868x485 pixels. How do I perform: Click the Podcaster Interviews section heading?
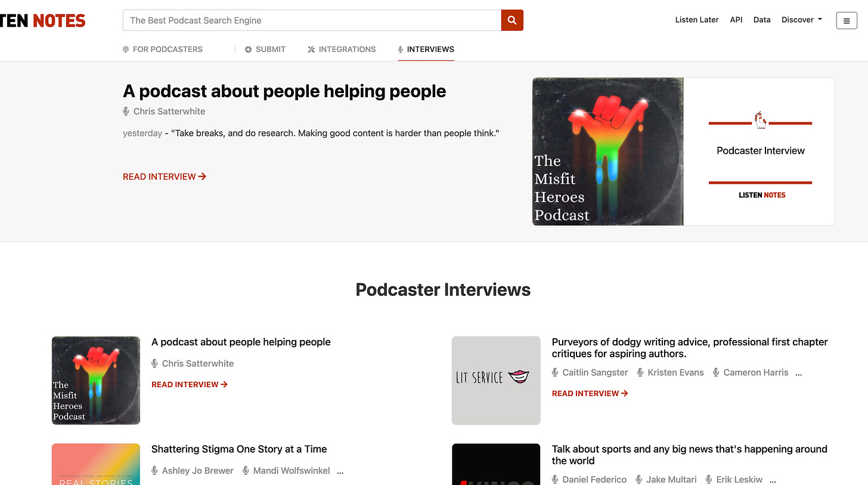[x=443, y=290]
